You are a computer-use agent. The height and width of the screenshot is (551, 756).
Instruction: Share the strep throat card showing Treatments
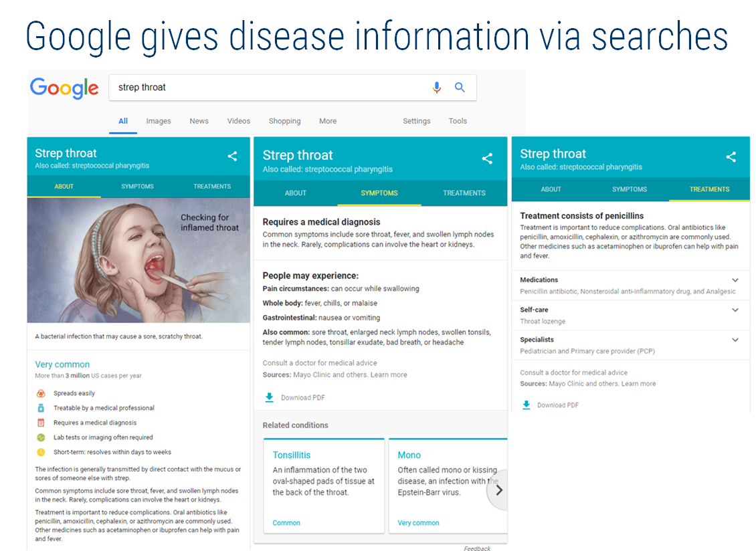(731, 157)
